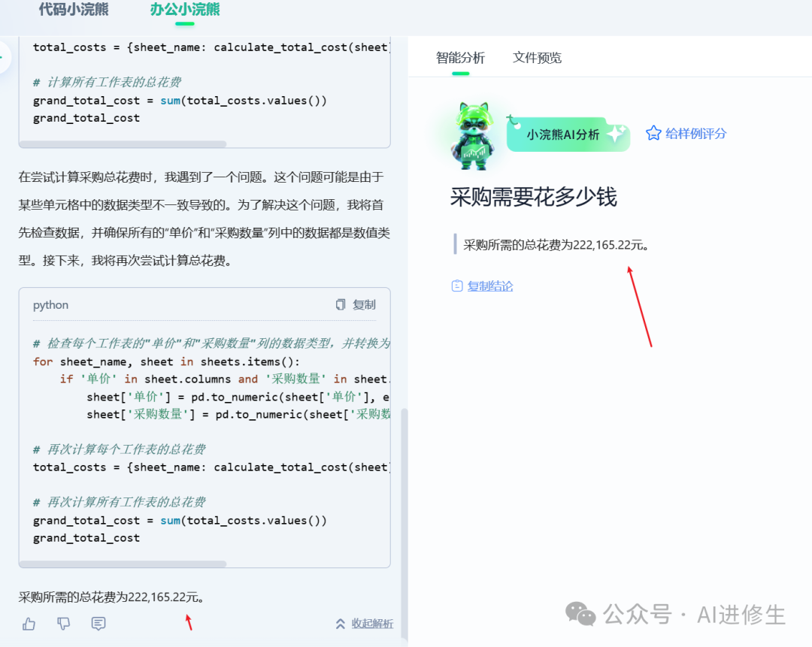The image size is (812, 647).
Task: Open the comment feedback icon
Action: [98, 624]
